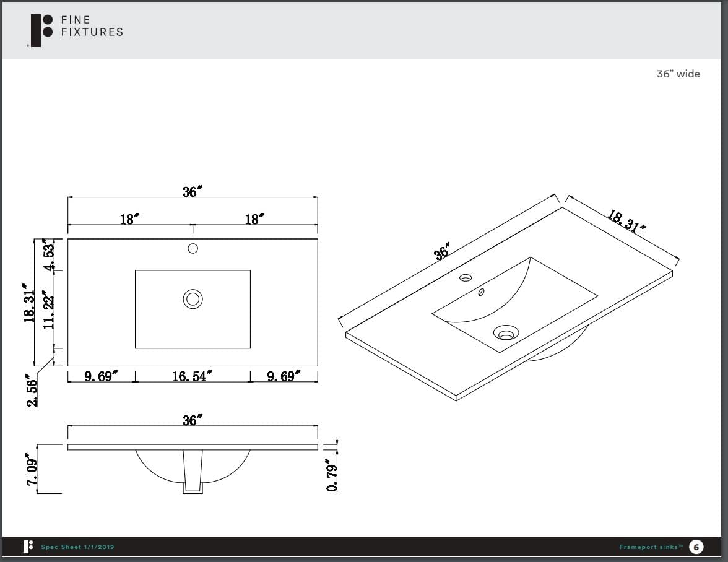
Task: Click the faucet hole in isometric view
Action: (x=466, y=277)
